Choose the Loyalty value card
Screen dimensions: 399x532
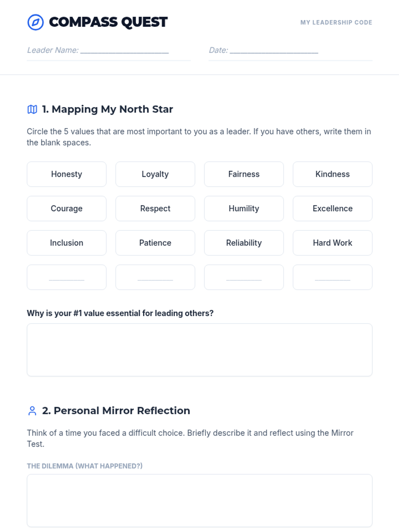155,174
